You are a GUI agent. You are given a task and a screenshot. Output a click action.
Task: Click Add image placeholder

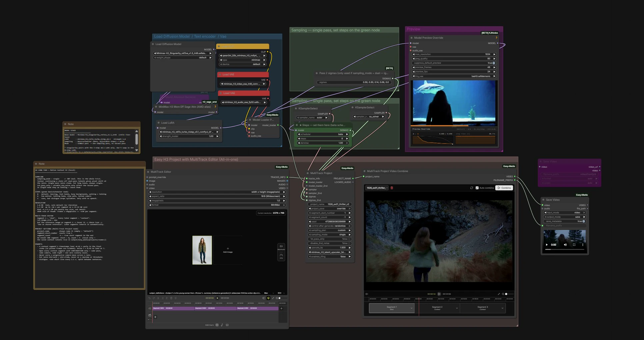[228, 250]
